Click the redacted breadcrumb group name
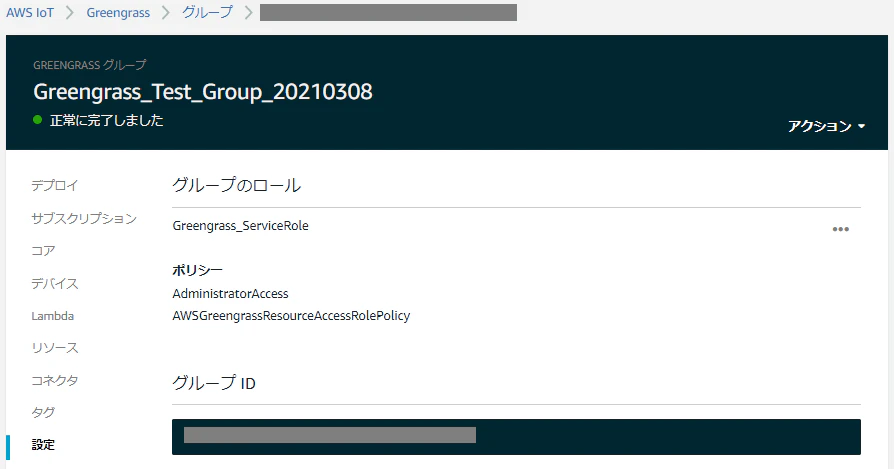Image resolution: width=894 pixels, height=469 pixels. pos(388,13)
